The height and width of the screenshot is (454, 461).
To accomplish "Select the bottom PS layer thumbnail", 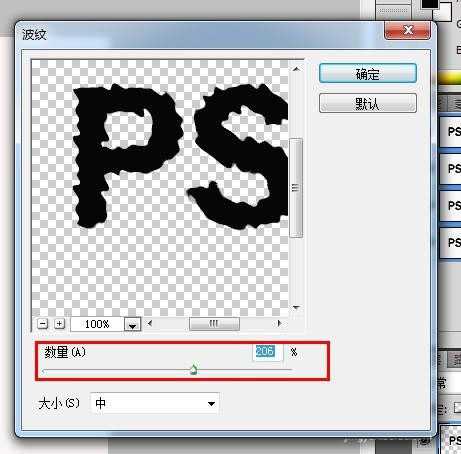I will (451, 439).
